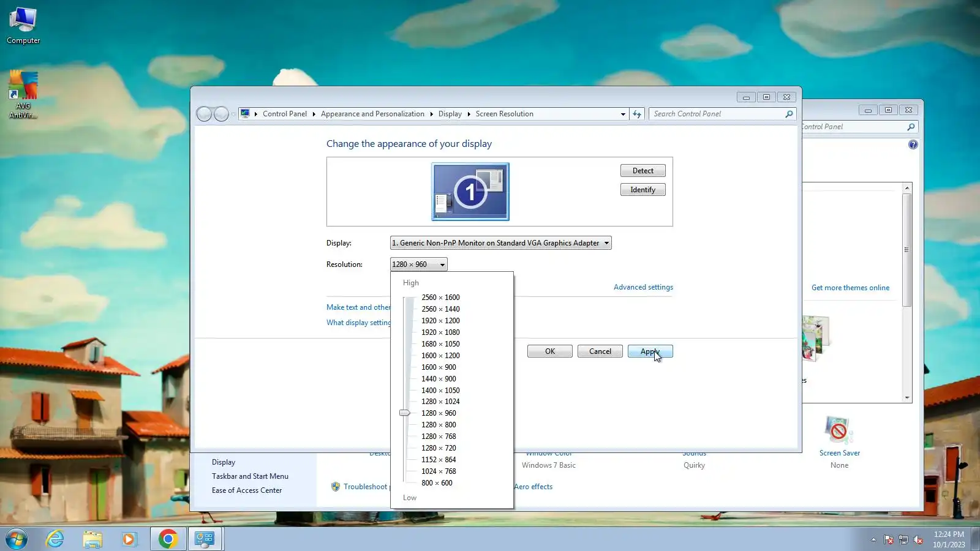Viewport: 980px width, 551px height.
Task: Launch Internet Explorer from the taskbar
Action: (x=55, y=539)
